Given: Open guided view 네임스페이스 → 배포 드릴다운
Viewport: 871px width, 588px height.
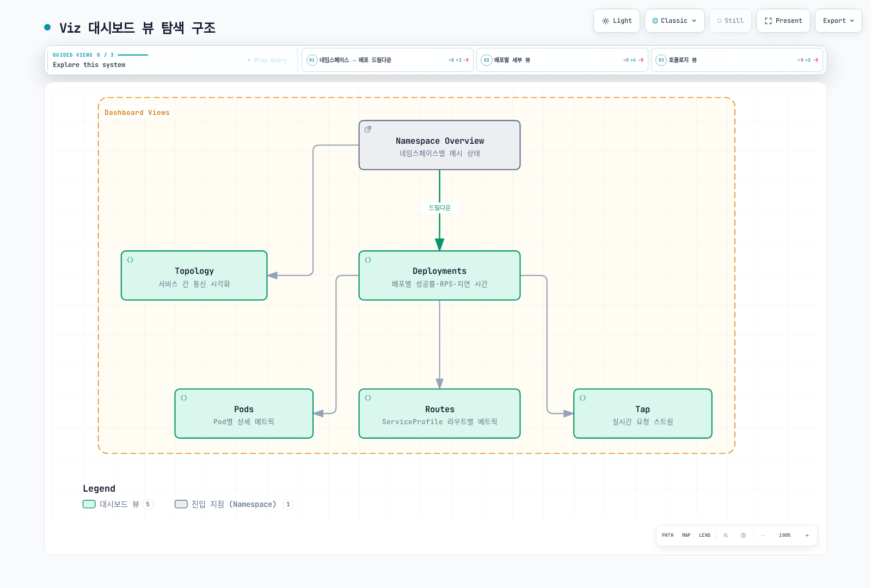Looking at the screenshot, I should (x=388, y=60).
